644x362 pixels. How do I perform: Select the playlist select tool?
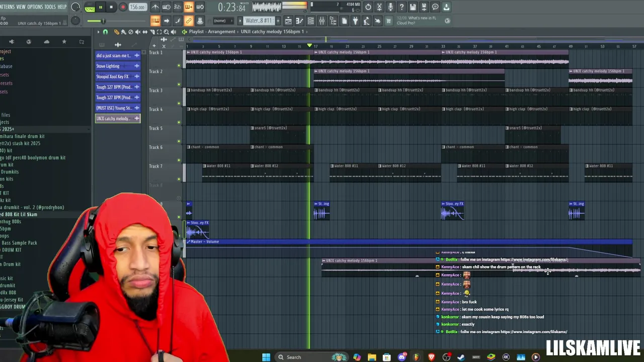point(159,32)
